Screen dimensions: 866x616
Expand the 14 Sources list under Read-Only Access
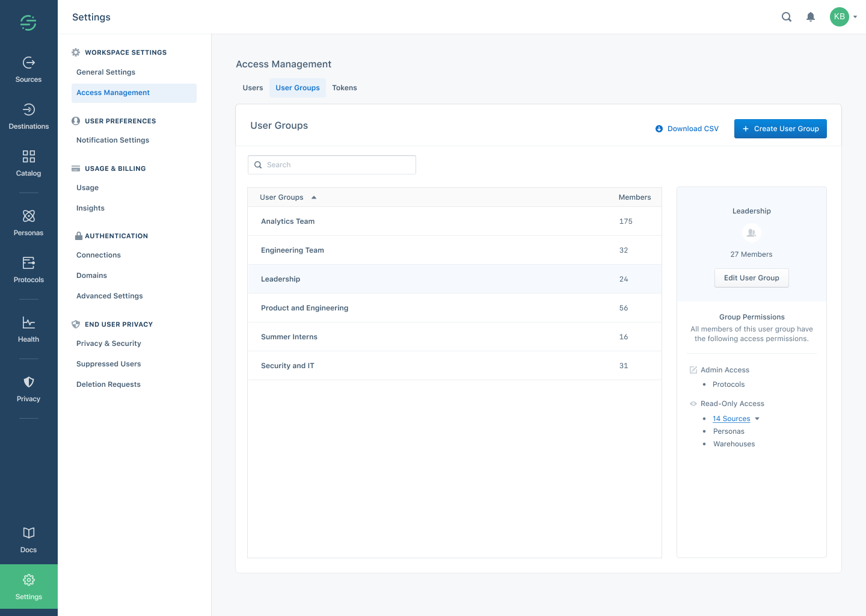(731, 418)
